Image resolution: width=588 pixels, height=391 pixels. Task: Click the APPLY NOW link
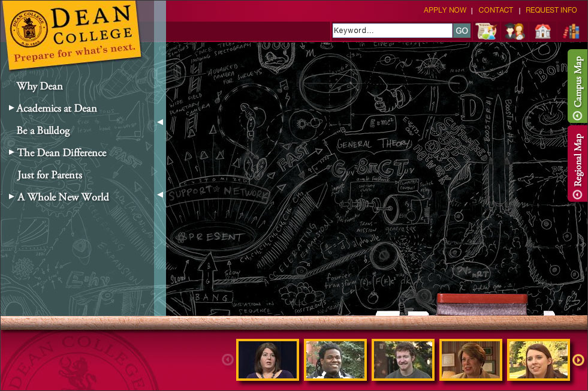tap(445, 10)
